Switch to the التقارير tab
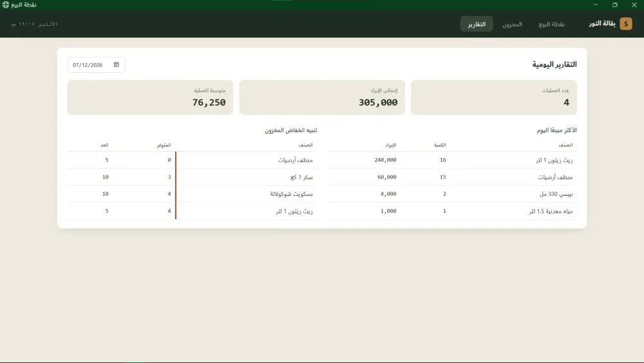This screenshot has width=644, height=363. coord(477,25)
